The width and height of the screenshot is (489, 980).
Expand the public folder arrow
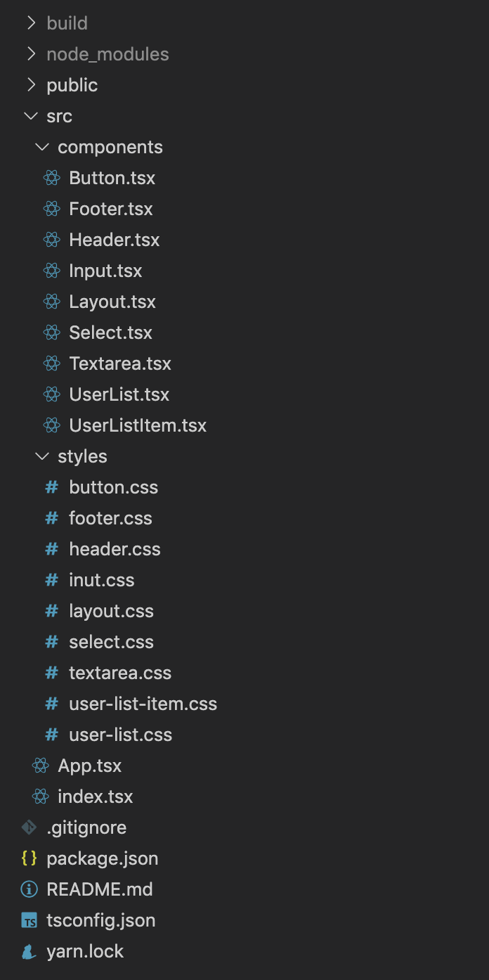[30, 85]
